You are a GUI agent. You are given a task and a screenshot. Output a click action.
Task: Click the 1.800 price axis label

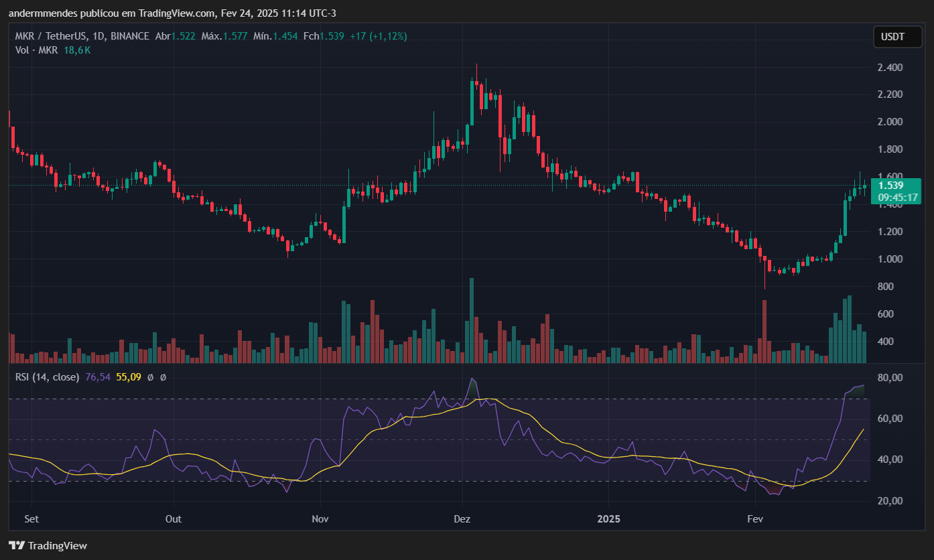tap(890, 149)
